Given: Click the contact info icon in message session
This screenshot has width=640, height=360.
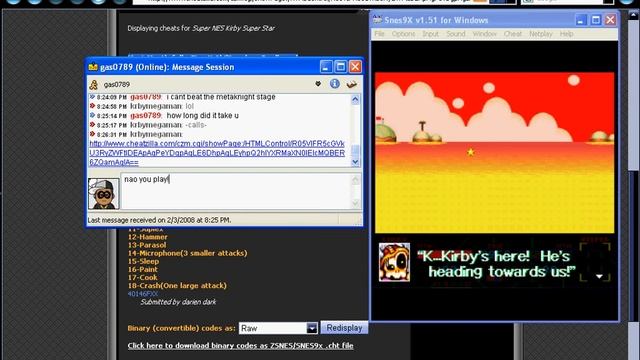Looking at the screenshot, I should (x=335, y=84).
